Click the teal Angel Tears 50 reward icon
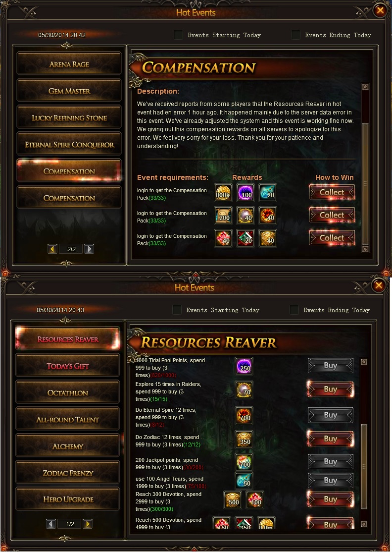 coord(244,481)
